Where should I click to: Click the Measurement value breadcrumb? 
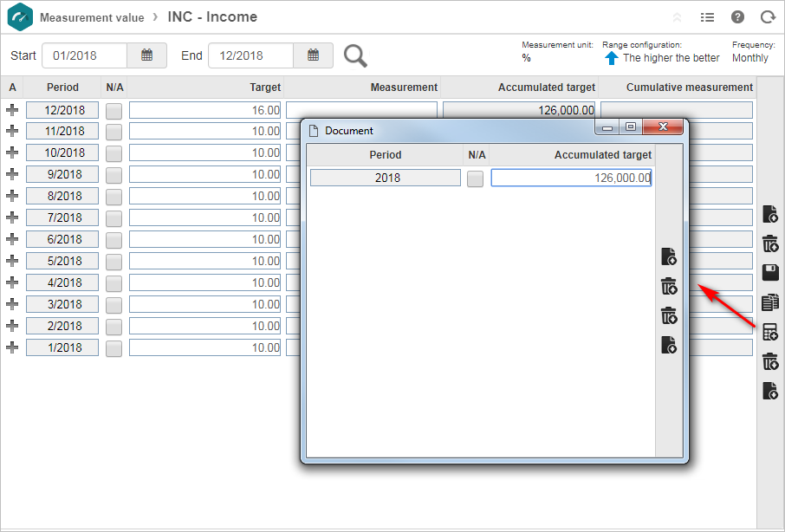pos(92,17)
